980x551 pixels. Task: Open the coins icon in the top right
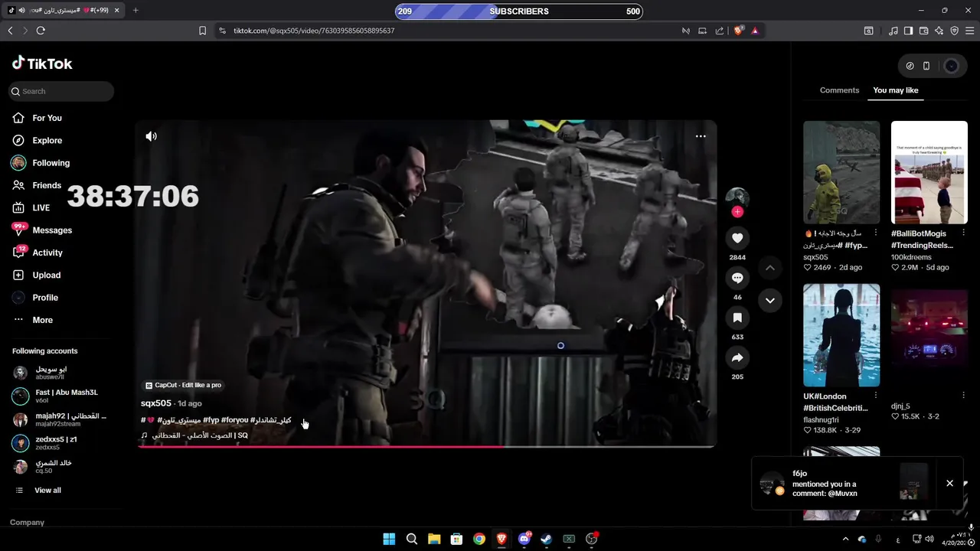[910, 66]
